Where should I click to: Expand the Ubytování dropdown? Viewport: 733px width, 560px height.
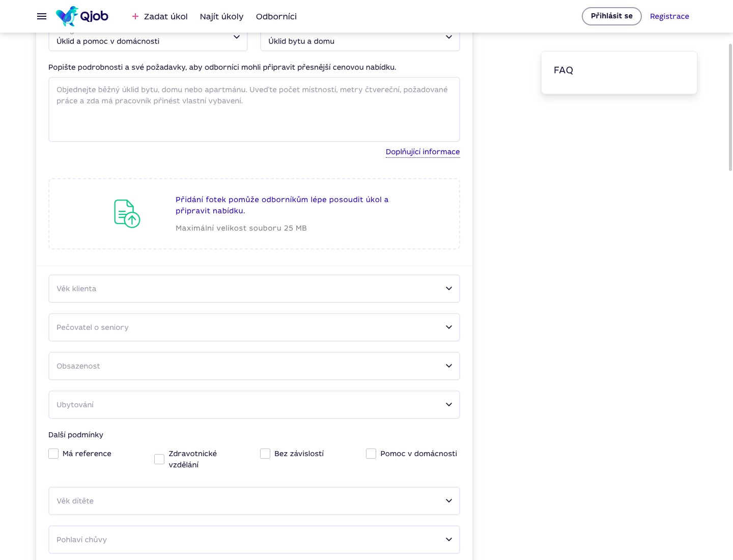coord(254,405)
